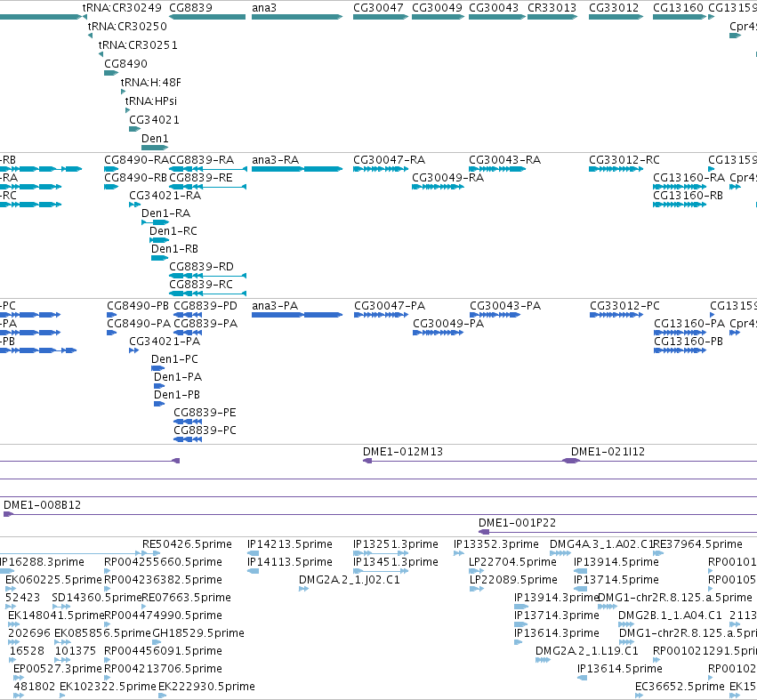
Task: Click the CG8839-PD protein label
Action: tap(205, 306)
